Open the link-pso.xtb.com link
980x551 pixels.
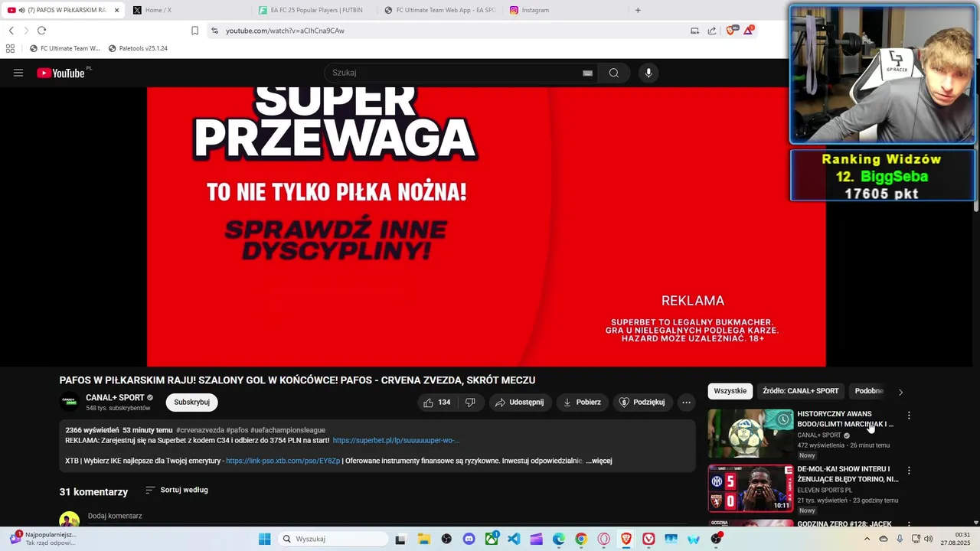pyautogui.click(x=283, y=461)
